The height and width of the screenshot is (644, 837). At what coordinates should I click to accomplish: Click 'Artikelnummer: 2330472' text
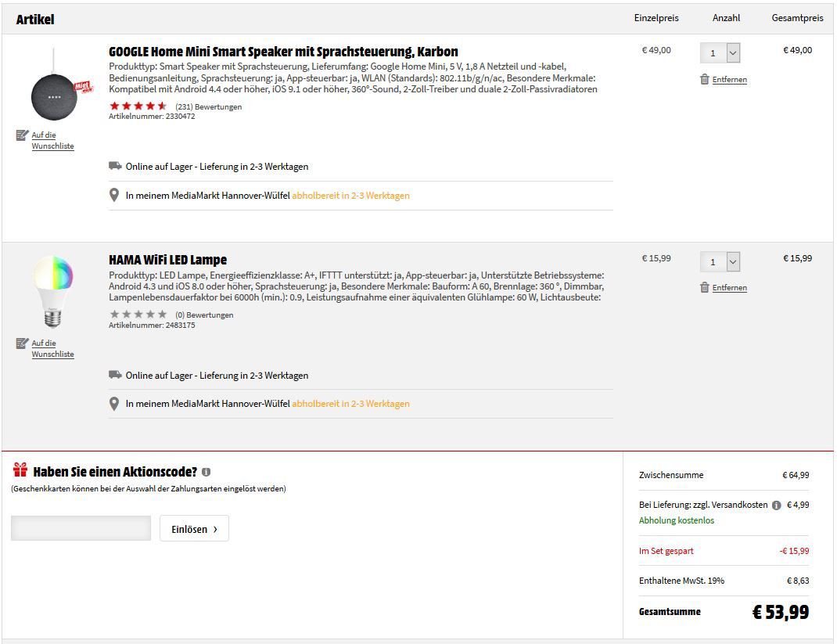(152, 117)
